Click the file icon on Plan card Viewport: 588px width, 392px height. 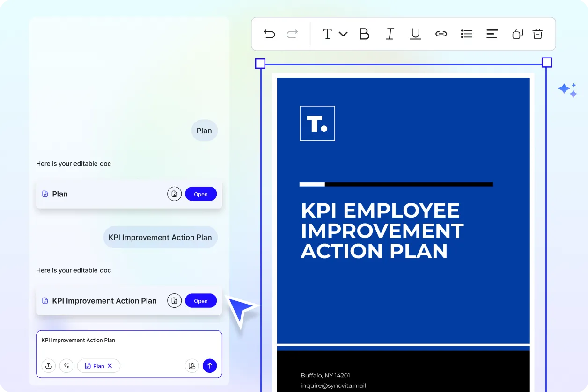pyautogui.click(x=45, y=194)
